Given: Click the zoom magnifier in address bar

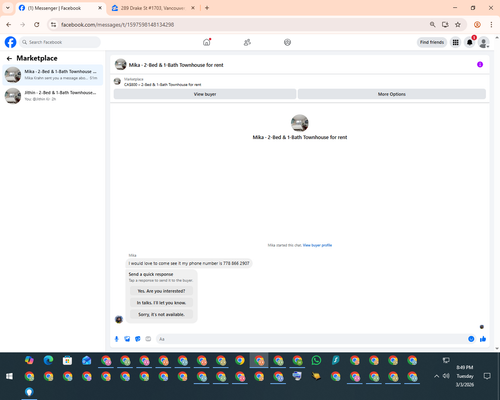Looking at the screenshot, I should coord(432,25).
